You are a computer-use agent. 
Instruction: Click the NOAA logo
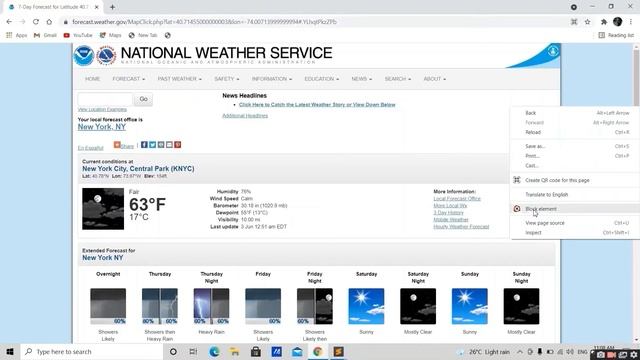click(x=84, y=56)
